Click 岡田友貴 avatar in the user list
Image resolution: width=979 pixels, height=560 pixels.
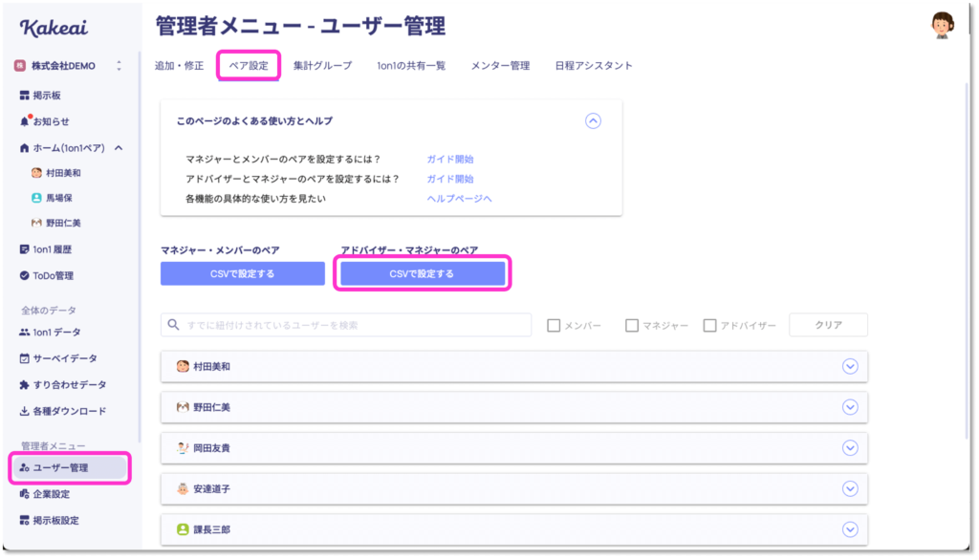(x=183, y=447)
